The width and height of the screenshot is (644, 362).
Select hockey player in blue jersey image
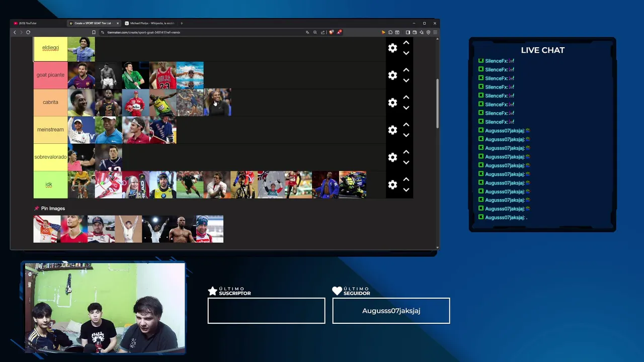163,130
